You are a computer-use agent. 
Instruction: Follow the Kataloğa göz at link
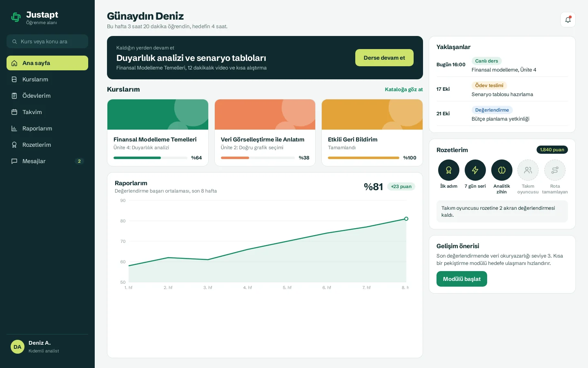404,89
